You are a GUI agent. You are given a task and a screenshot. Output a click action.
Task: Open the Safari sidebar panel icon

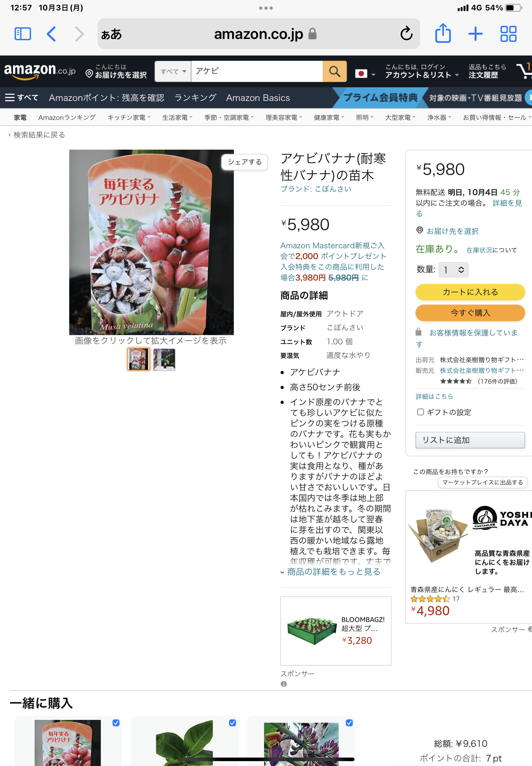click(x=23, y=34)
